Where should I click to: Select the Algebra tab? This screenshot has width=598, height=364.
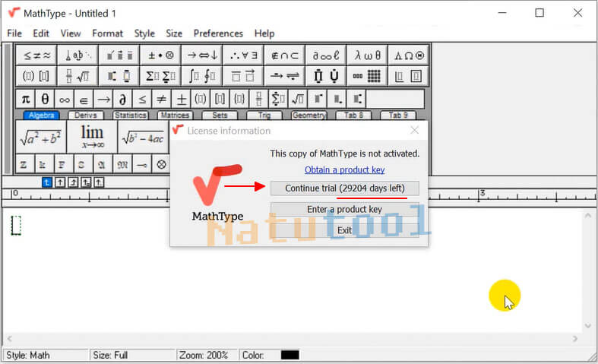(42, 116)
